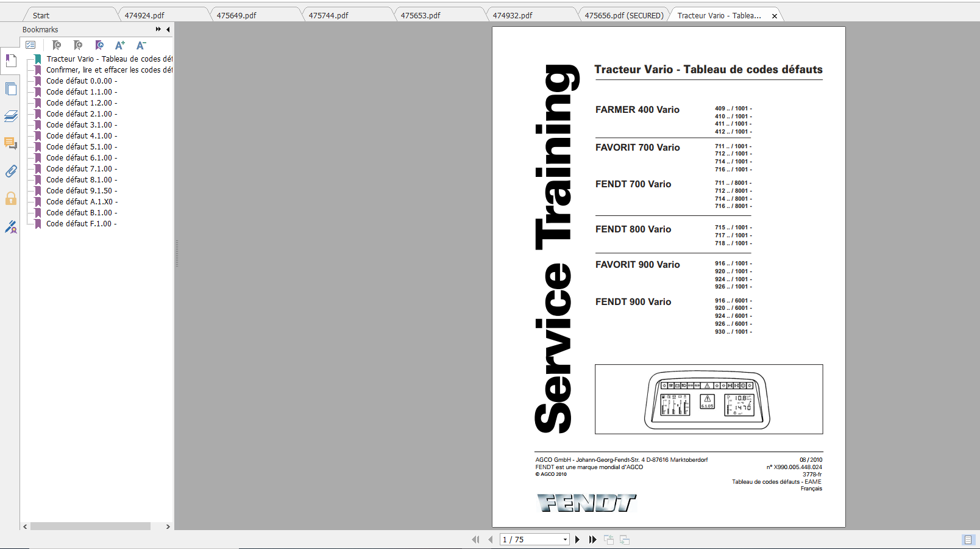Go to the next page
This screenshot has width=980, height=549.
point(578,539)
